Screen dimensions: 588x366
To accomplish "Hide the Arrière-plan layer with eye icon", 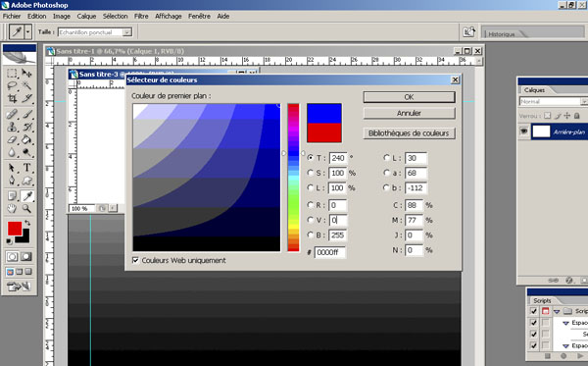I will coord(524,131).
